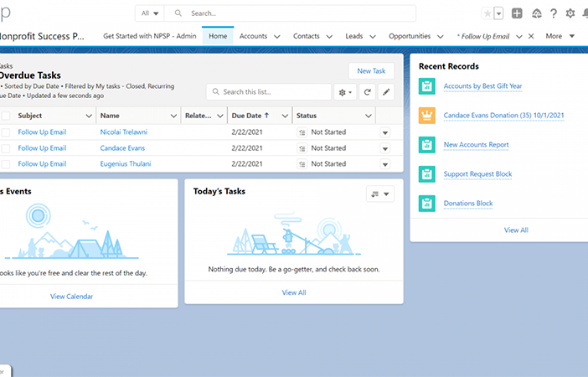Open the Due Date column menu chevron

(x=285, y=116)
